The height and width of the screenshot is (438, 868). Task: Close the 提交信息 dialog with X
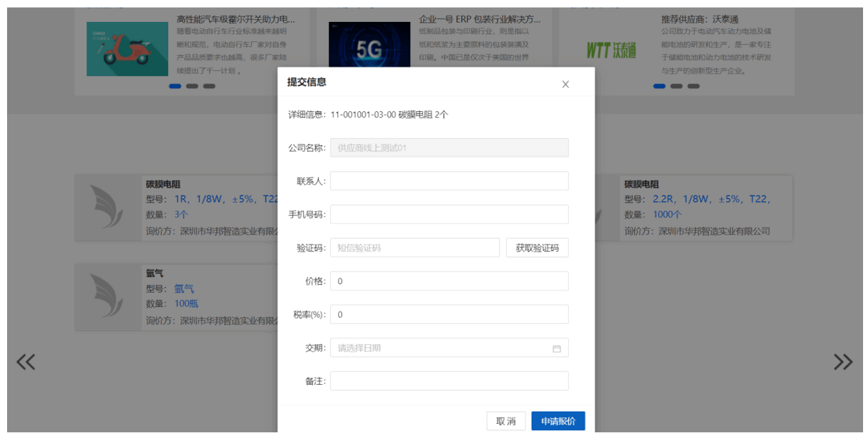pyautogui.click(x=565, y=84)
